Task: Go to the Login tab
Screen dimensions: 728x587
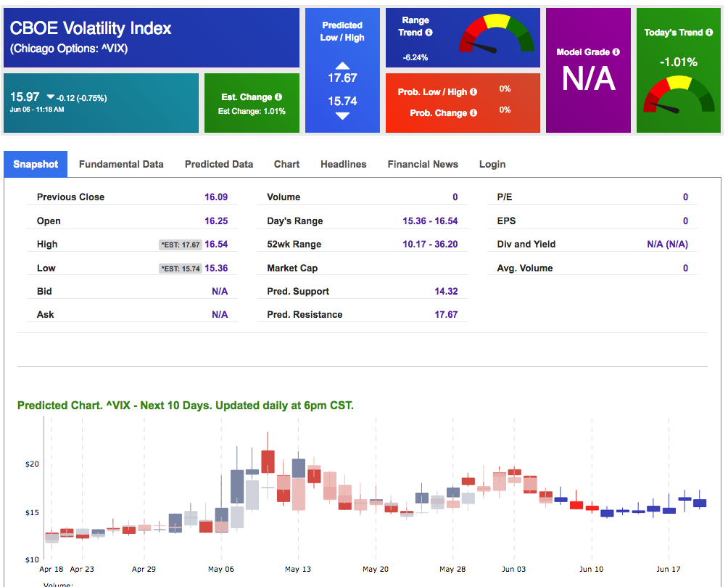Action: click(x=492, y=165)
